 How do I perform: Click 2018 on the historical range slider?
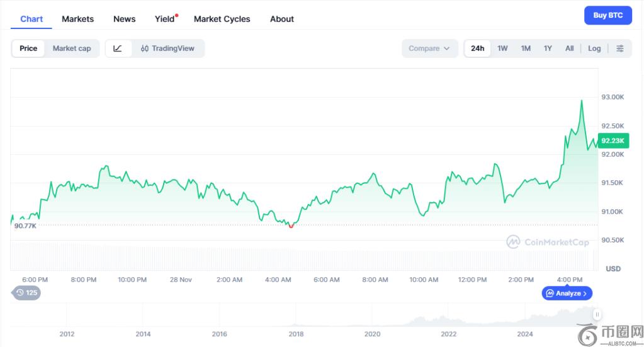tap(296, 334)
